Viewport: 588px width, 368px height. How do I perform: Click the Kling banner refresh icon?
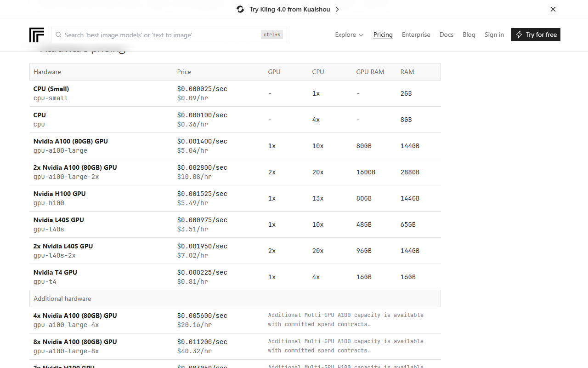click(x=240, y=9)
